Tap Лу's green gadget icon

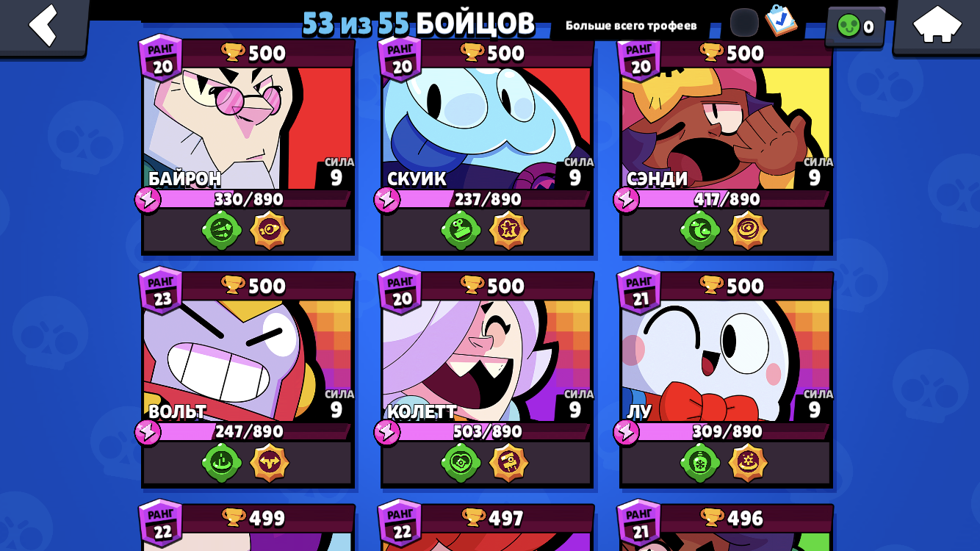tap(700, 463)
